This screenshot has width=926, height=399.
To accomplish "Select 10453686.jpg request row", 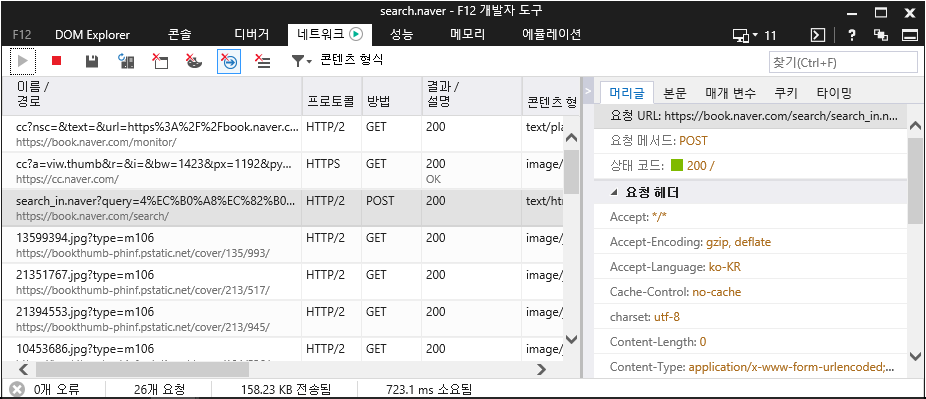I will tap(282, 349).
